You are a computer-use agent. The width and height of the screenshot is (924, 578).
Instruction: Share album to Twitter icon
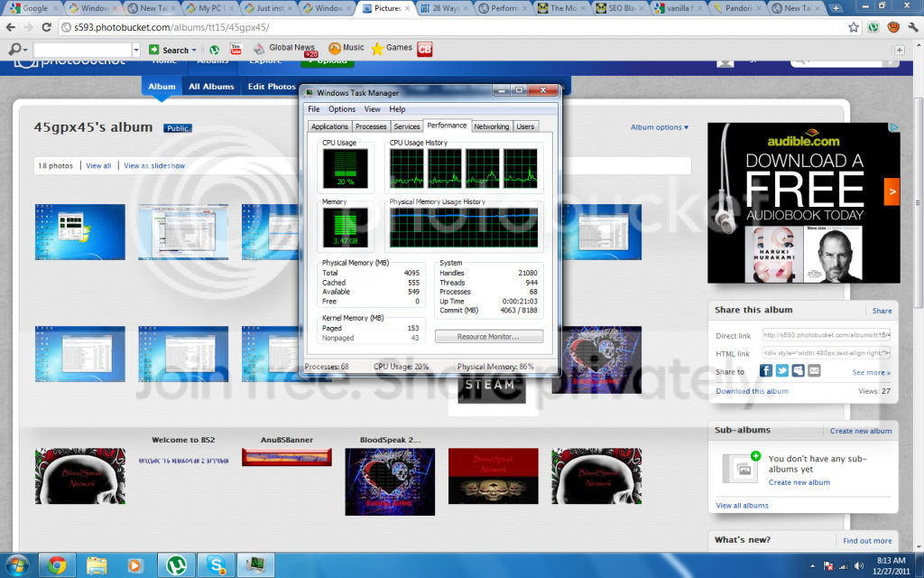tap(782, 370)
